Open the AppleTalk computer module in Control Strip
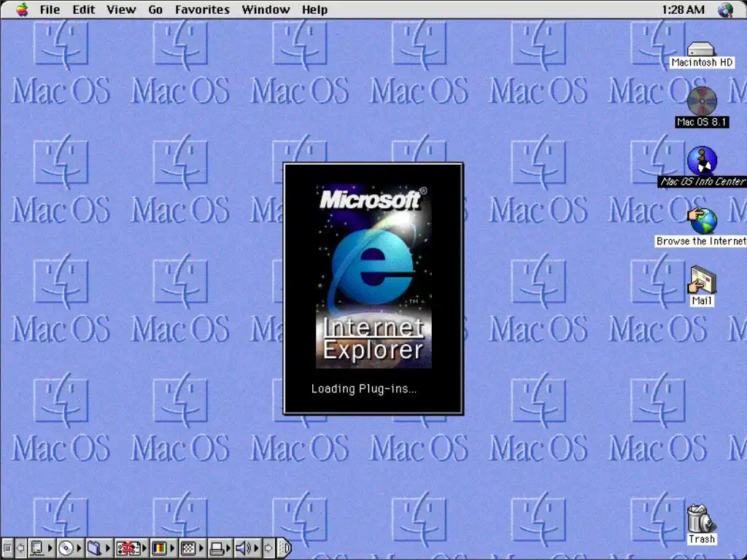 point(41,548)
